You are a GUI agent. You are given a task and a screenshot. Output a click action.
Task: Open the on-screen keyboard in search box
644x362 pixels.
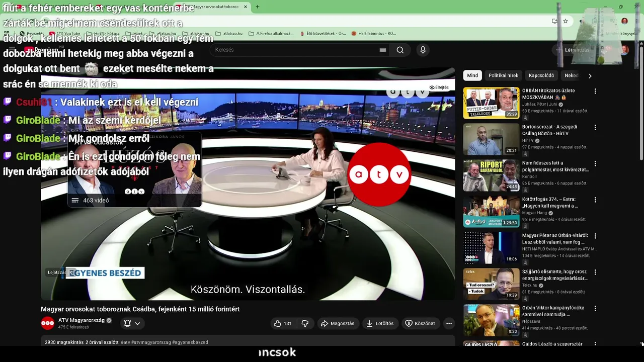(383, 50)
